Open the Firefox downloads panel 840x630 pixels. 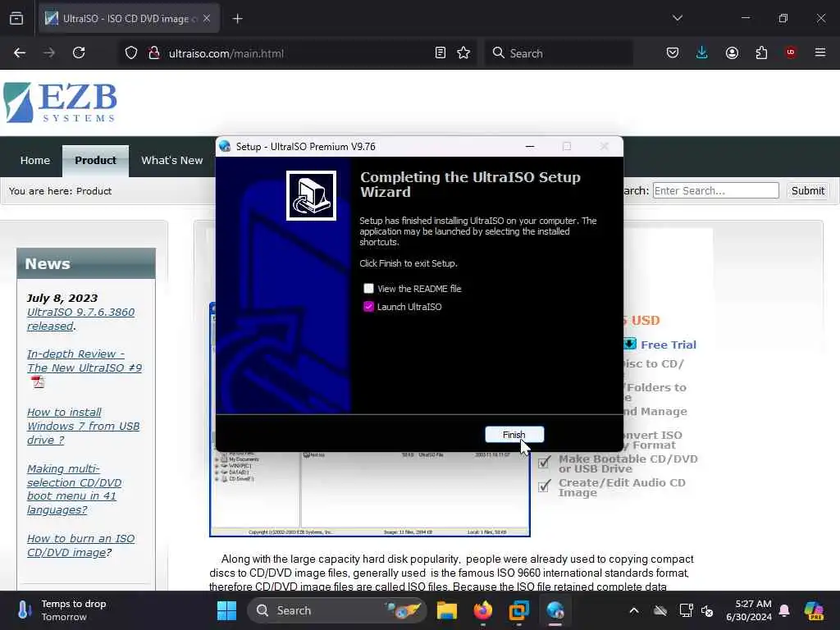(x=702, y=53)
